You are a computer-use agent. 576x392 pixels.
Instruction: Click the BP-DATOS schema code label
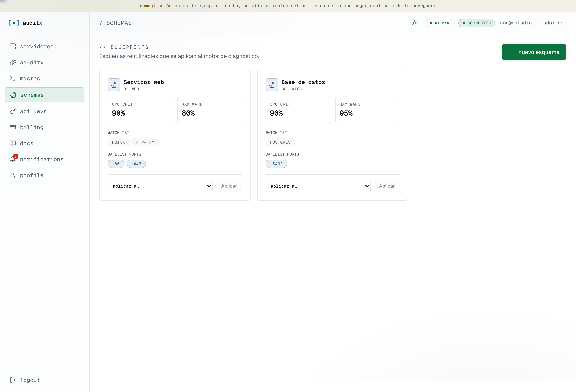(291, 89)
